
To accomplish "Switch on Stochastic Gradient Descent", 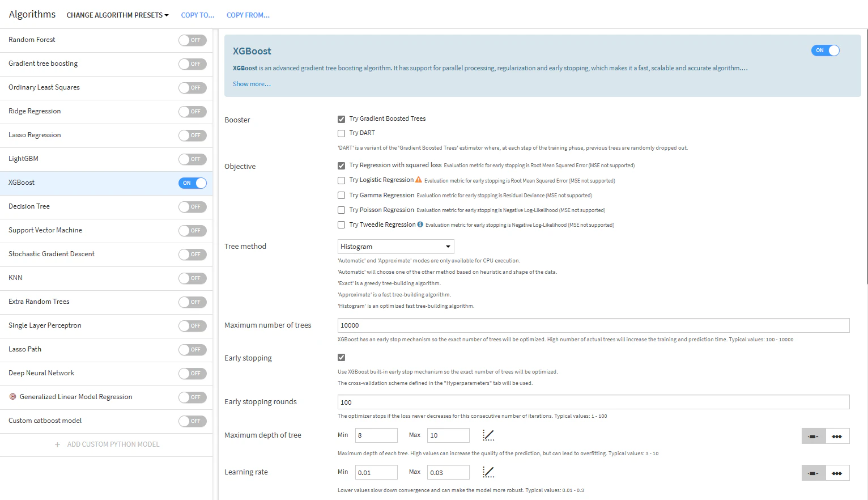I will click(193, 255).
